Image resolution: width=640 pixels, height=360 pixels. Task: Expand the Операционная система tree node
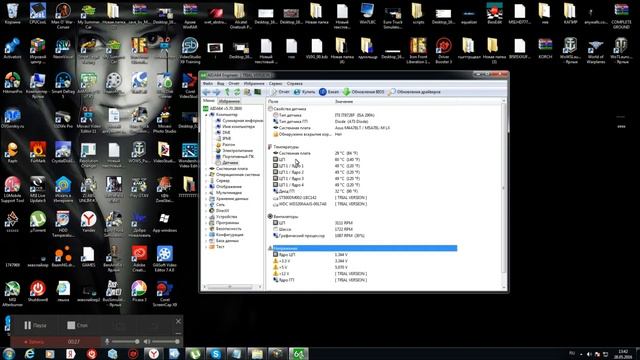coord(206,175)
